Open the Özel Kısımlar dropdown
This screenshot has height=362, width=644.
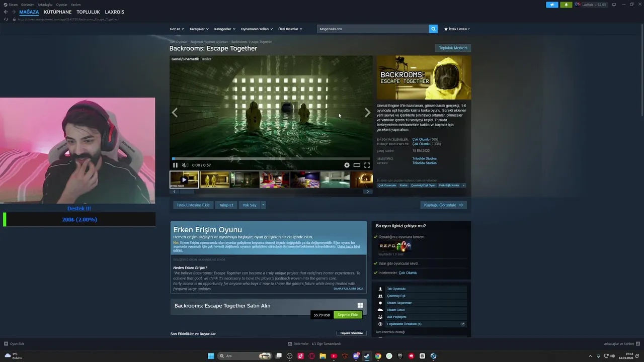pos(290,29)
